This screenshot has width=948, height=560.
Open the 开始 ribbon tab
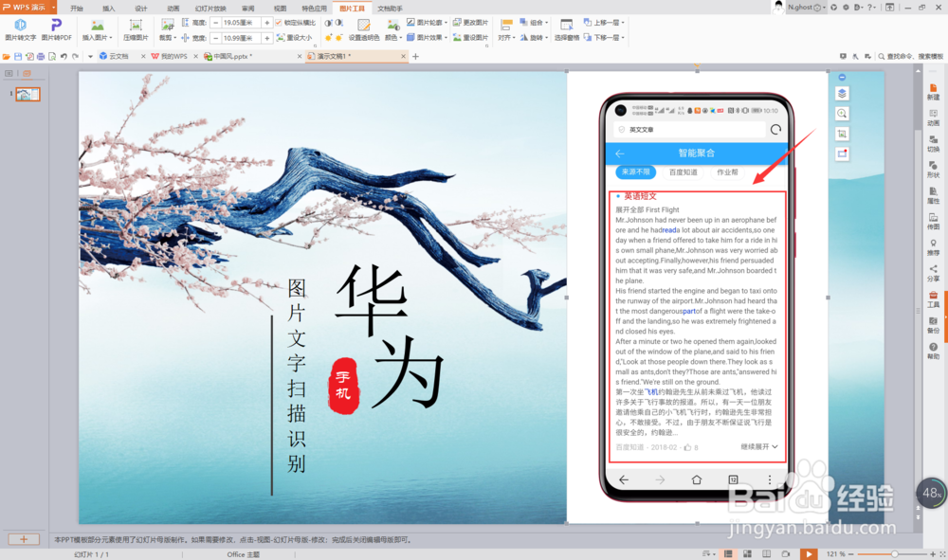pos(77,9)
